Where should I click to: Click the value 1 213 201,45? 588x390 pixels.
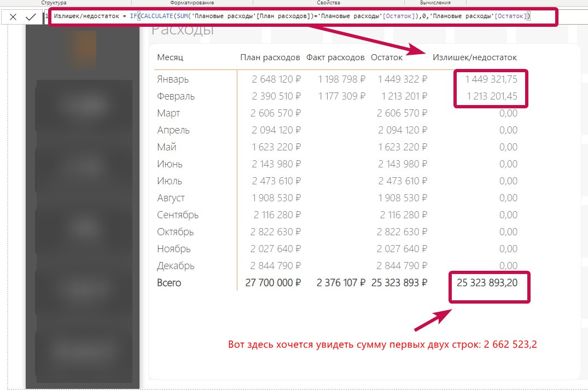tap(492, 96)
